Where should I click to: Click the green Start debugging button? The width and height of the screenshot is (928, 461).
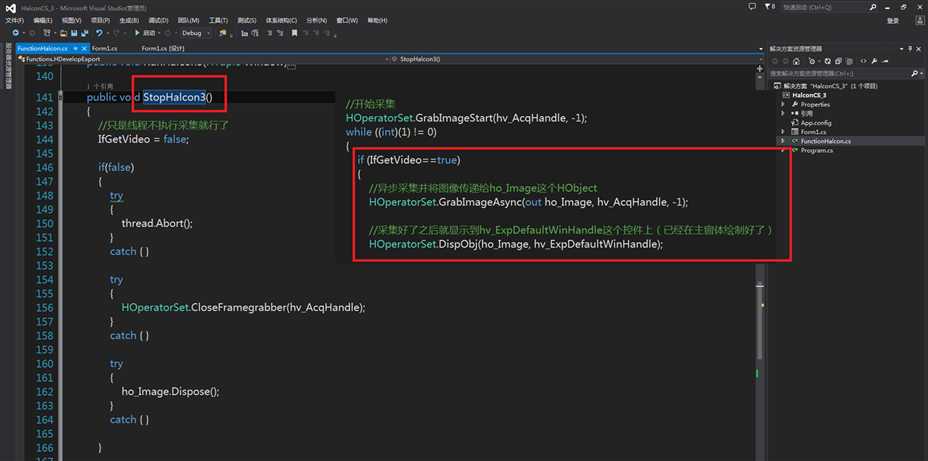tap(137, 33)
